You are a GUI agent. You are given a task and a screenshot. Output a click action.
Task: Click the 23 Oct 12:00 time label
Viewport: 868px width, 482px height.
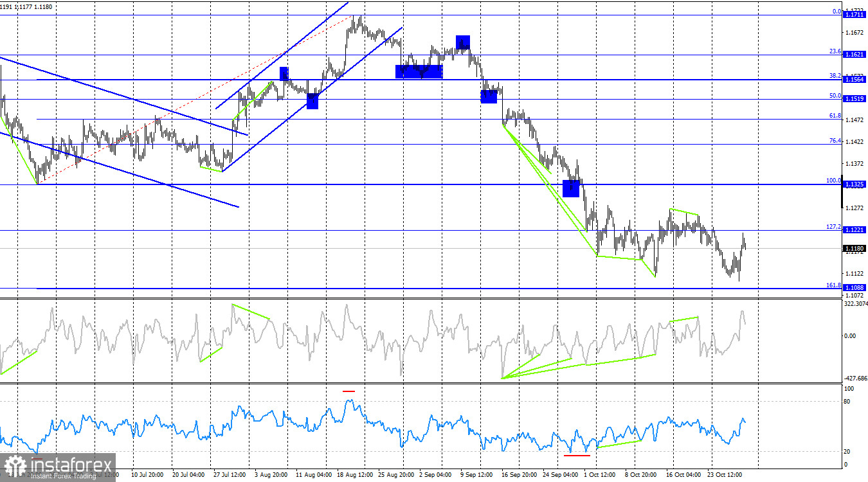(725, 474)
